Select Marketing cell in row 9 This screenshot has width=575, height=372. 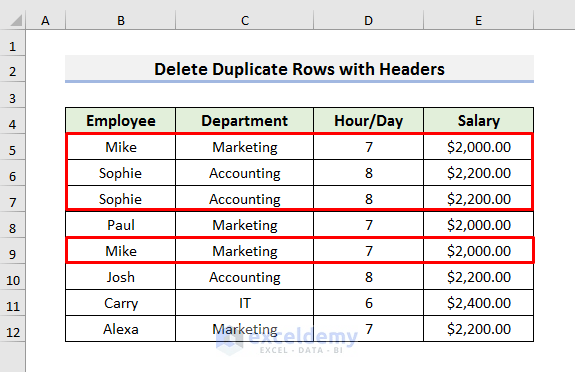pos(245,251)
